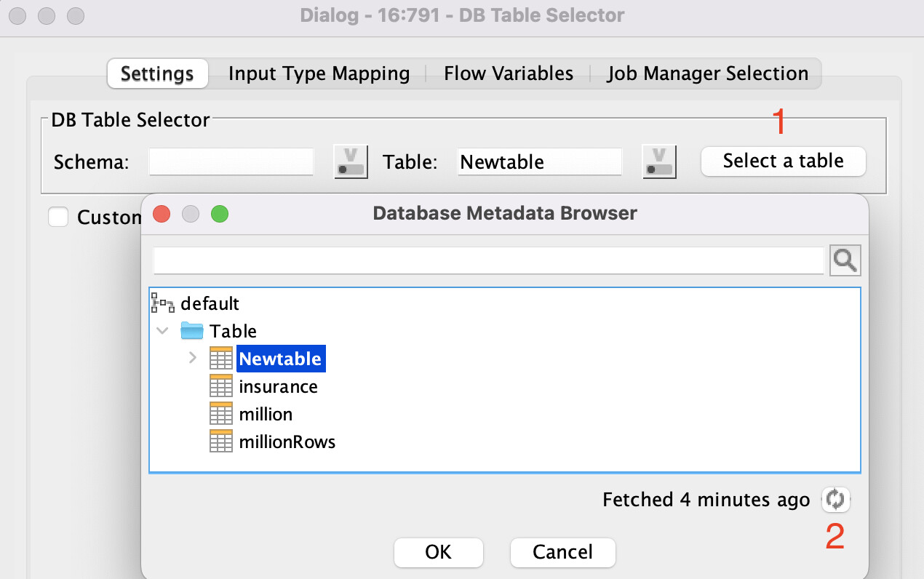The height and width of the screenshot is (579, 924).
Task: Open the Flow Variables tab
Action: click(509, 73)
